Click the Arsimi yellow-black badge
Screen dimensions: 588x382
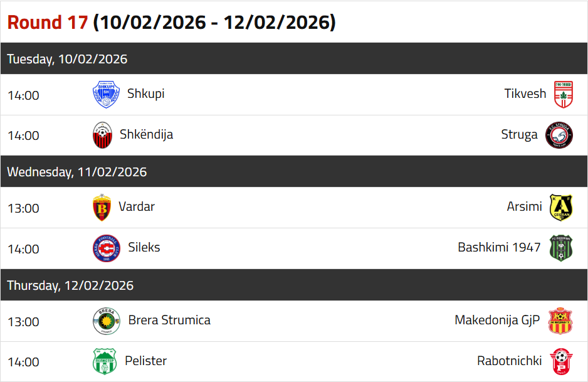click(x=561, y=208)
